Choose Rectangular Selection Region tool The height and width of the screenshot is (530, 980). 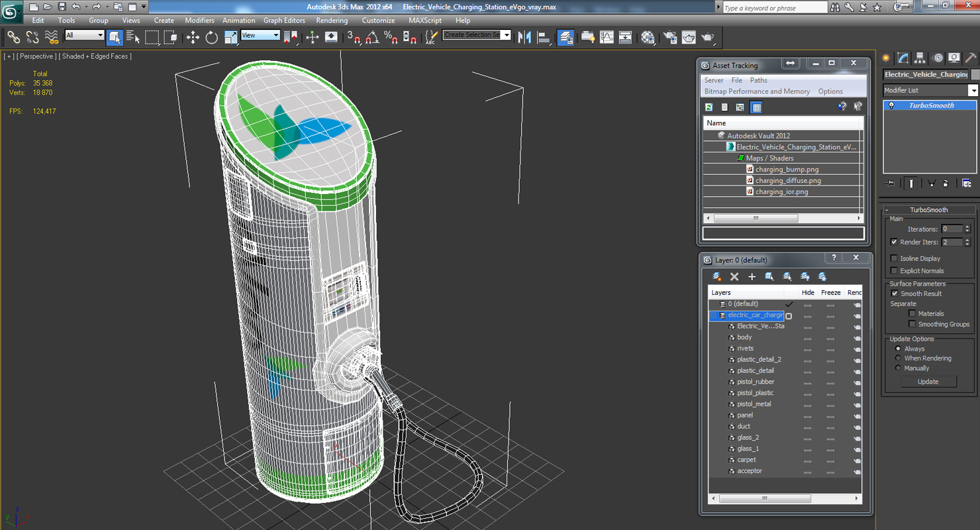click(x=152, y=37)
